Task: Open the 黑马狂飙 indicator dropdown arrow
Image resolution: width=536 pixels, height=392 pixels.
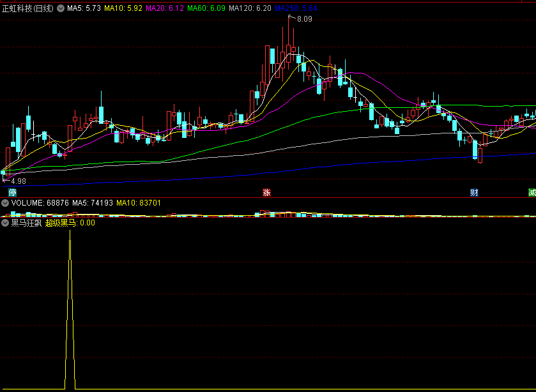Action: [4, 223]
